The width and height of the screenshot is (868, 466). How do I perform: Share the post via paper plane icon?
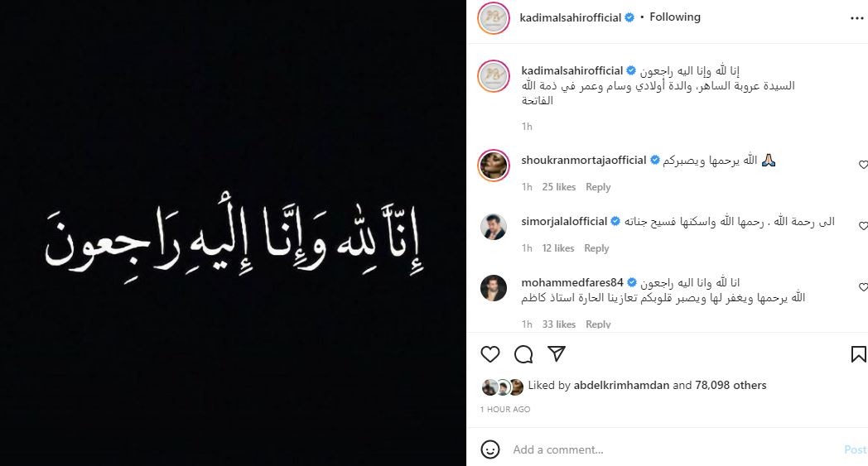557,353
